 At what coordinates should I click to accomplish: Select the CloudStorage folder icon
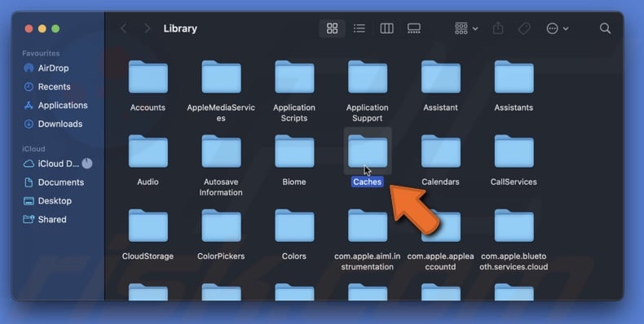click(x=148, y=225)
